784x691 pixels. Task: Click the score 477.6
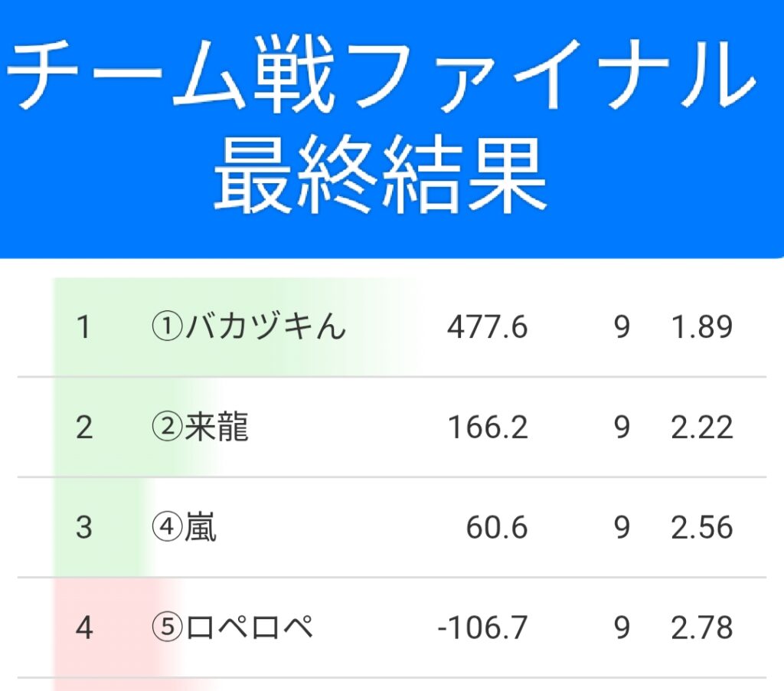point(488,328)
